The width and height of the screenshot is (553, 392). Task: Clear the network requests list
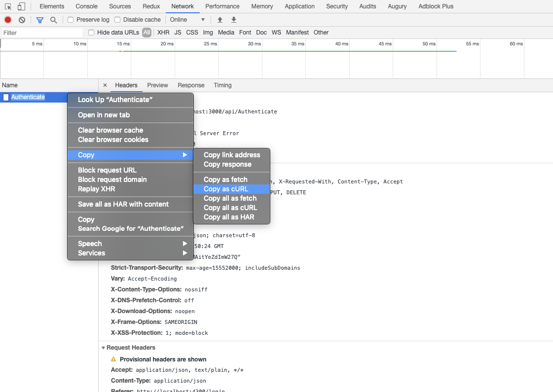[x=21, y=19]
